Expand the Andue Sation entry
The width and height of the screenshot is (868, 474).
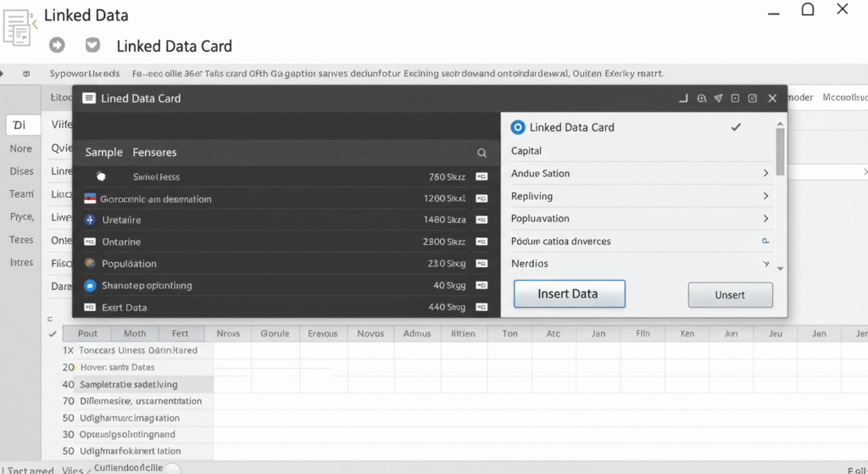tap(765, 173)
